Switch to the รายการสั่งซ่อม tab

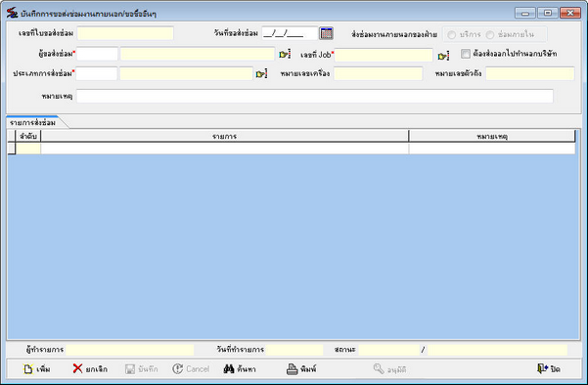[33, 122]
